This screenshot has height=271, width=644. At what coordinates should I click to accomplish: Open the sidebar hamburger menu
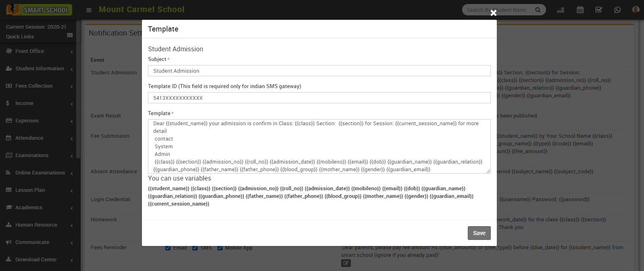89,10
